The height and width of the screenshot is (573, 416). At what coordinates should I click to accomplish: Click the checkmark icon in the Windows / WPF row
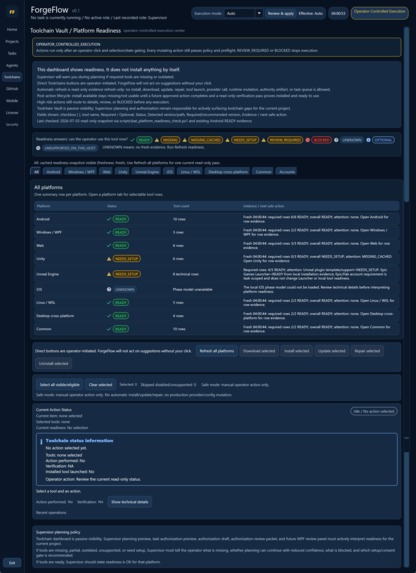[x=109, y=232]
